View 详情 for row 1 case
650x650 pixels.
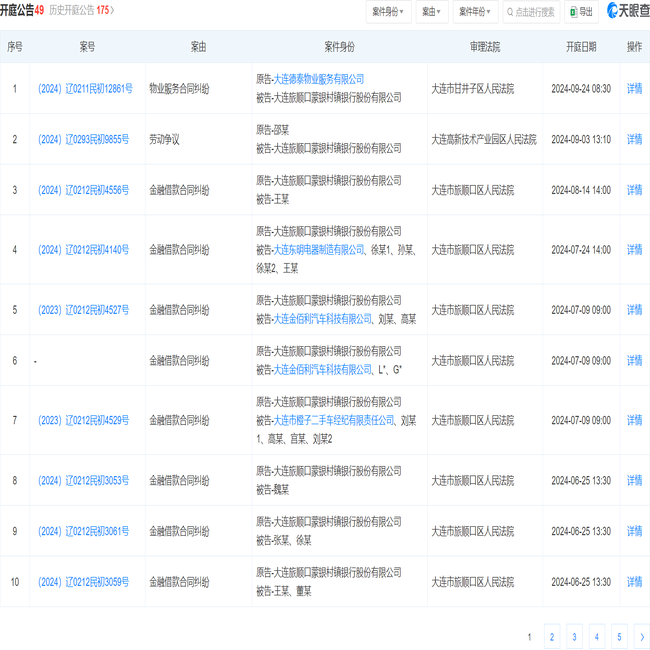tap(634, 88)
